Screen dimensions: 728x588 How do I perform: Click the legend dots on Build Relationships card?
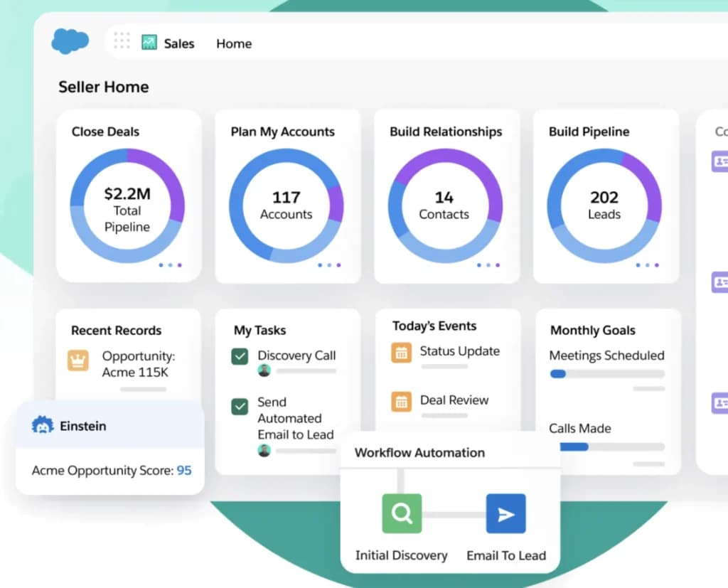pyautogui.click(x=488, y=265)
